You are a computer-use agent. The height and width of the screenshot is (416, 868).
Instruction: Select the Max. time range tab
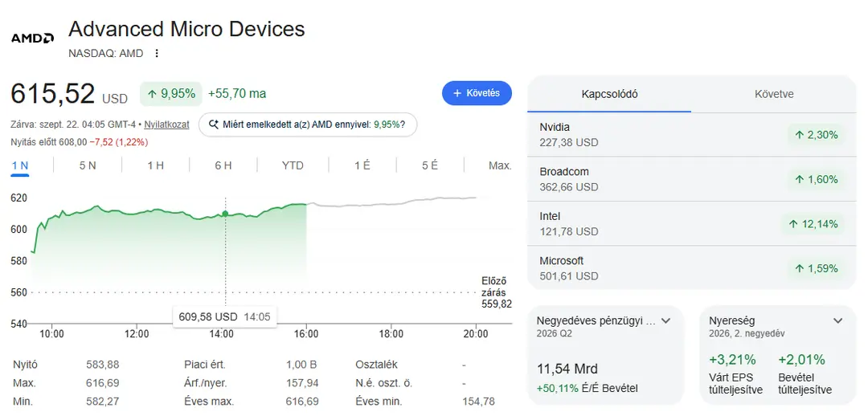(x=500, y=165)
